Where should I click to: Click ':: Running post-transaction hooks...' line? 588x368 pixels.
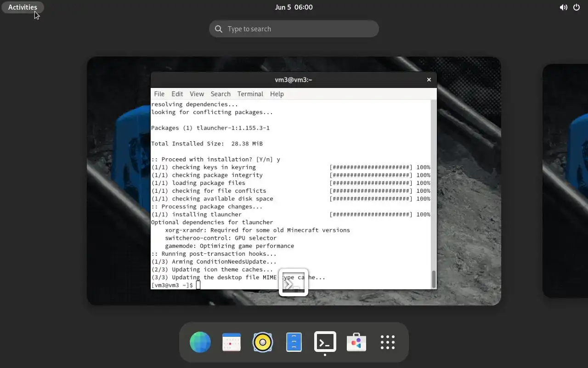pos(214,253)
